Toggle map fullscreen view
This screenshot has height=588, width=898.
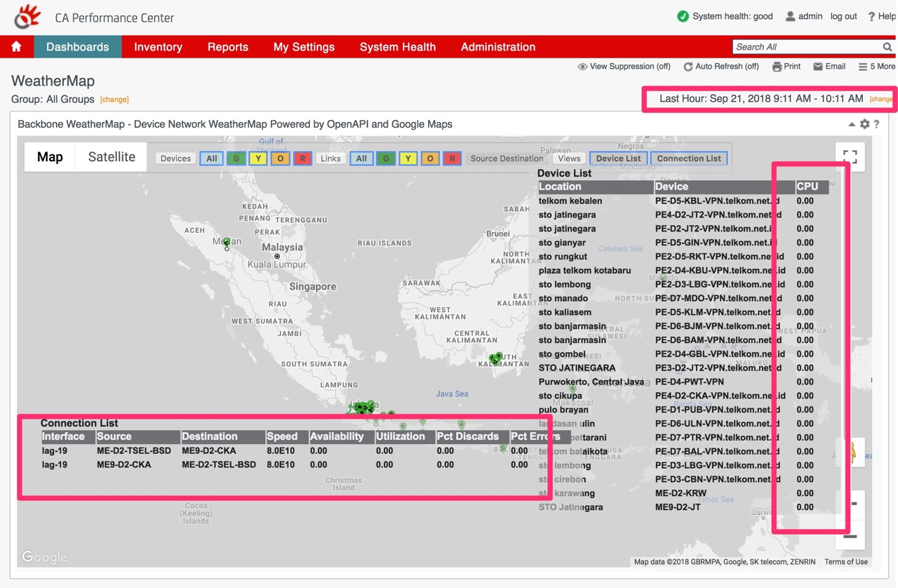point(850,156)
